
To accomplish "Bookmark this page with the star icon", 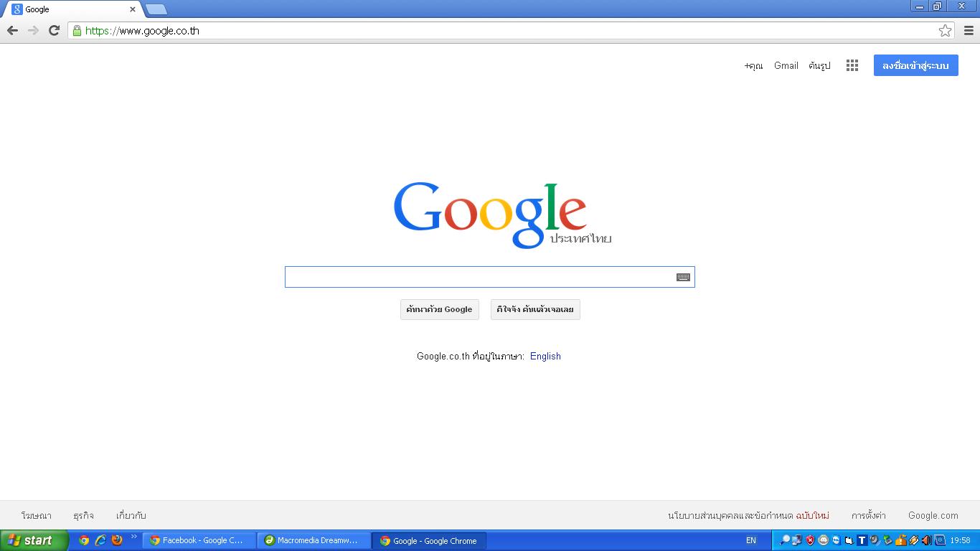I will click(x=945, y=30).
